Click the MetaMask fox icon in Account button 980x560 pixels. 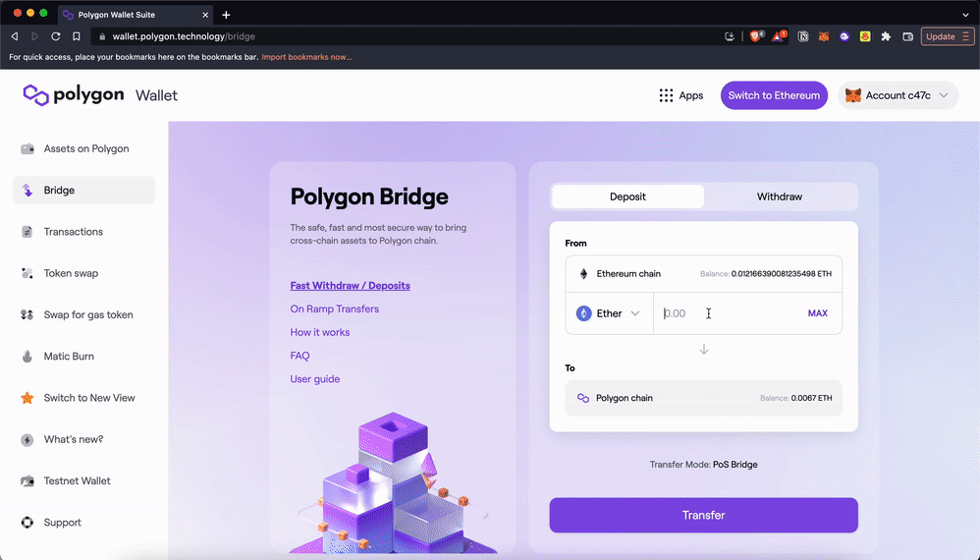853,95
